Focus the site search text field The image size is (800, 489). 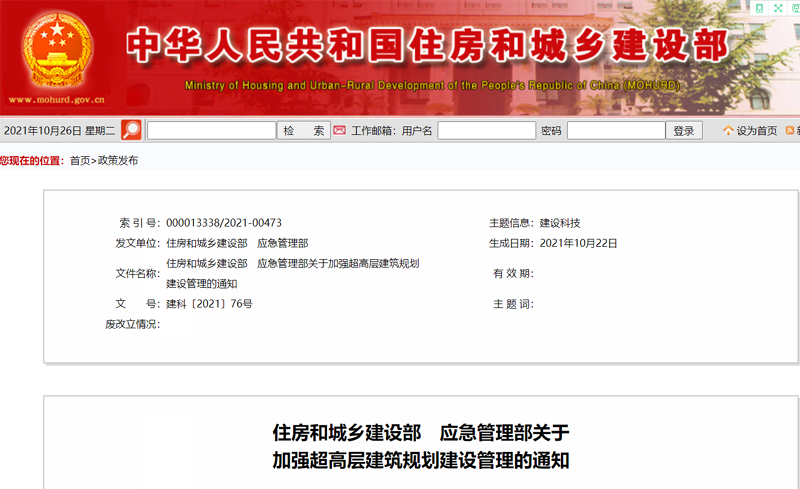click(211, 131)
